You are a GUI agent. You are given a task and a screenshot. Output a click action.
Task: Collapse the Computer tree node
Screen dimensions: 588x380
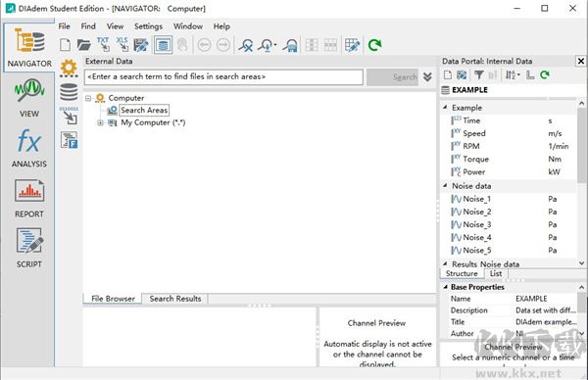click(x=88, y=98)
